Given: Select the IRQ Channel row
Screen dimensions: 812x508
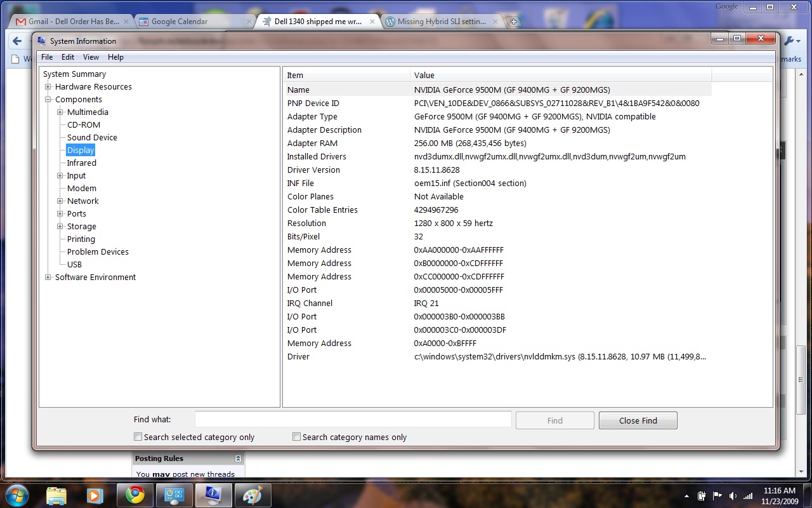Looking at the screenshot, I should pos(497,303).
